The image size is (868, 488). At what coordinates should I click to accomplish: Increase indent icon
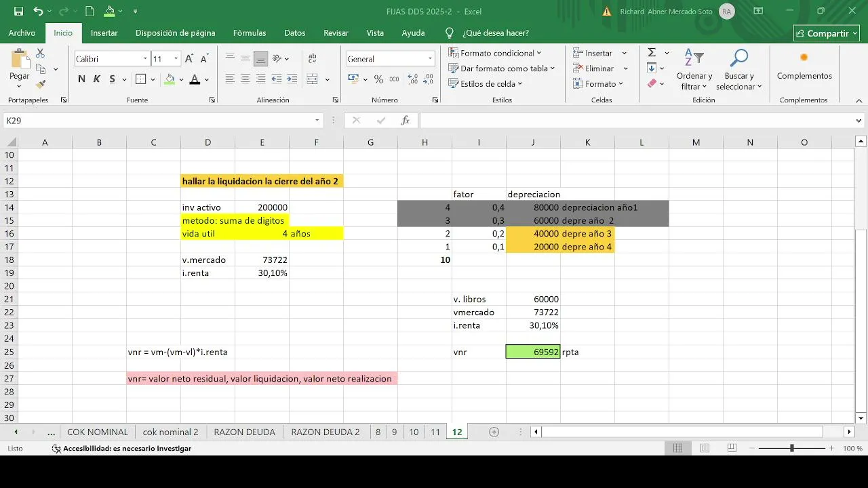293,79
